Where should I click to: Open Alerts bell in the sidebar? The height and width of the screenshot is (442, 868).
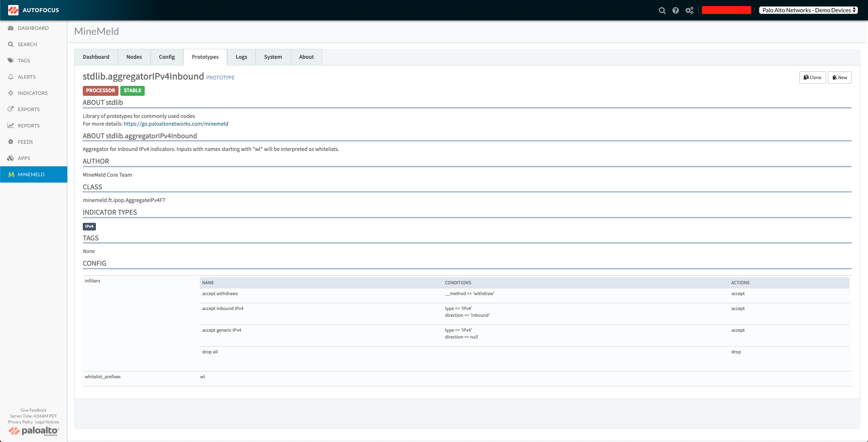click(x=26, y=77)
